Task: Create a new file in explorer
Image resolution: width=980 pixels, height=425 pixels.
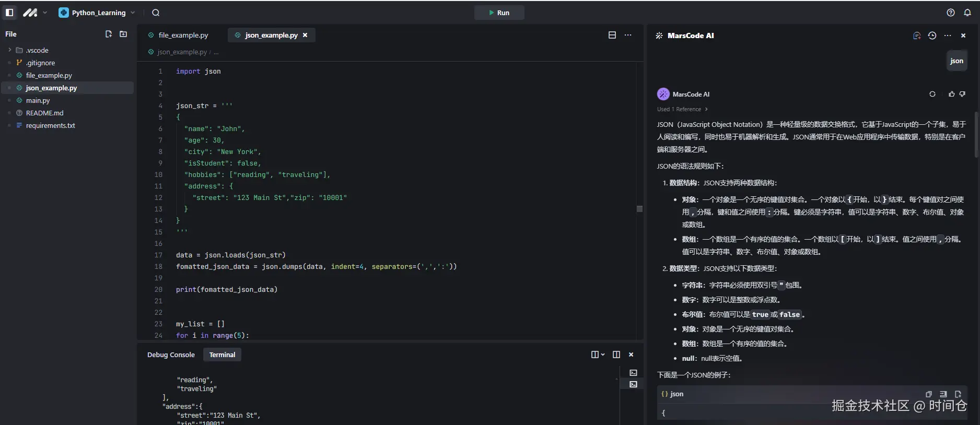Action: pyautogui.click(x=109, y=34)
